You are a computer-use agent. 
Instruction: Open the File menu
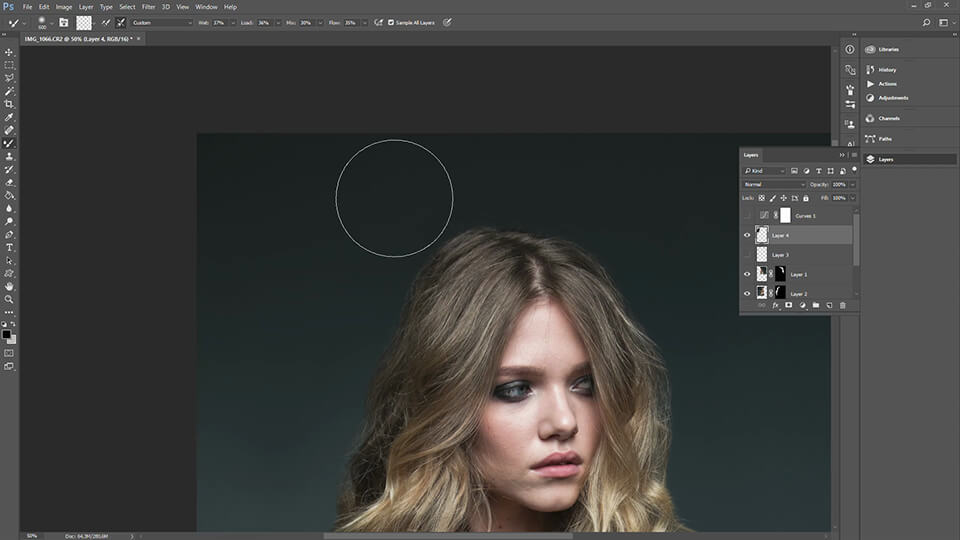28,7
